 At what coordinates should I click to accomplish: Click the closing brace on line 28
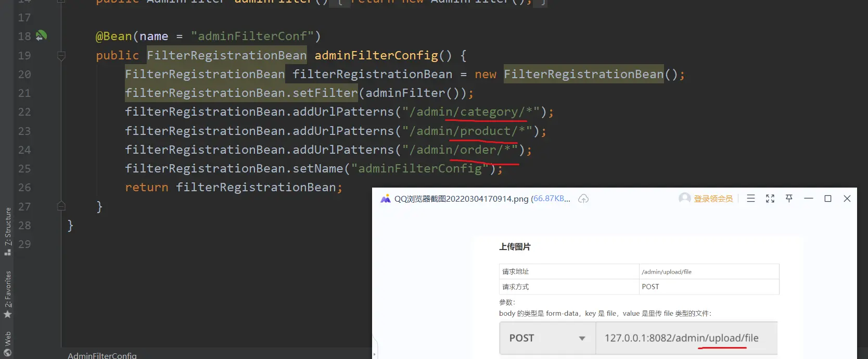(70, 225)
